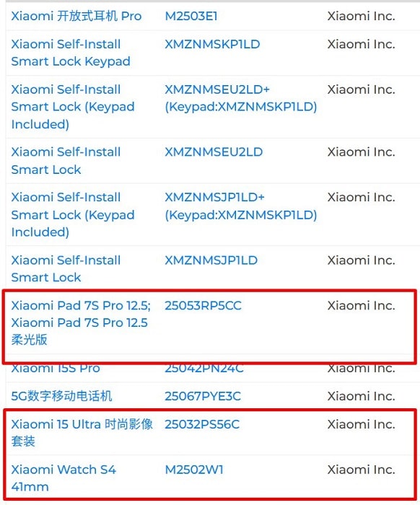Click model number 25032PS56C
The height and width of the screenshot is (505, 420).
point(202,424)
